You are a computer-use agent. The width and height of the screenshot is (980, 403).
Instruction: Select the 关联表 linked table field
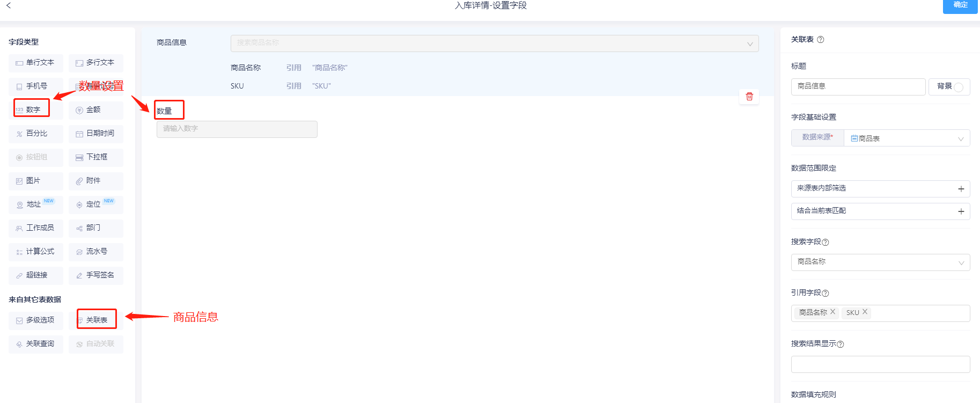(x=97, y=320)
